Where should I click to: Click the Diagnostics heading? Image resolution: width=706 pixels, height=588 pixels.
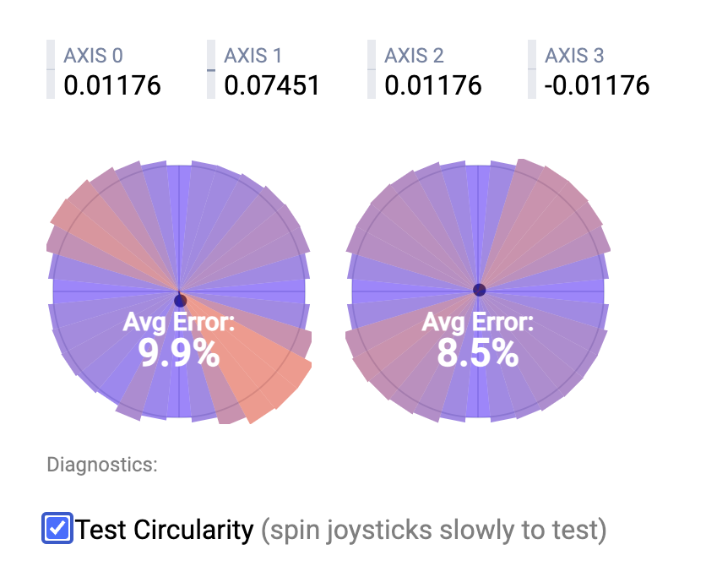point(102,465)
